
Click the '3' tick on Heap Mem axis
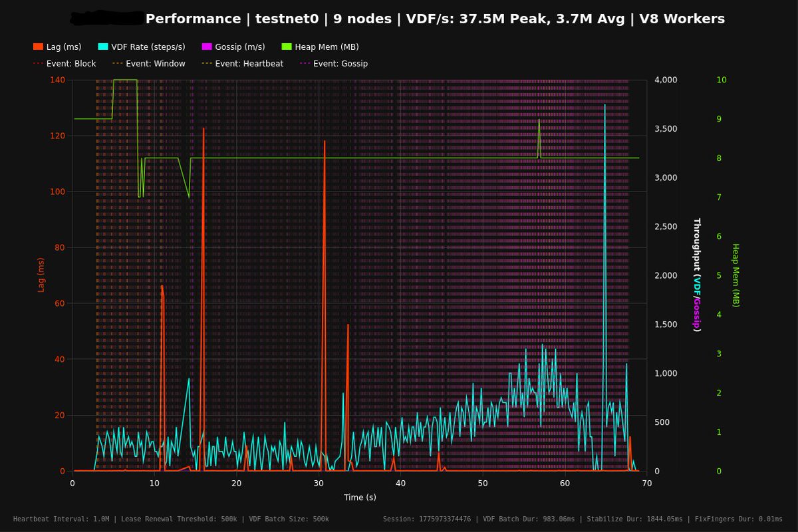(718, 354)
